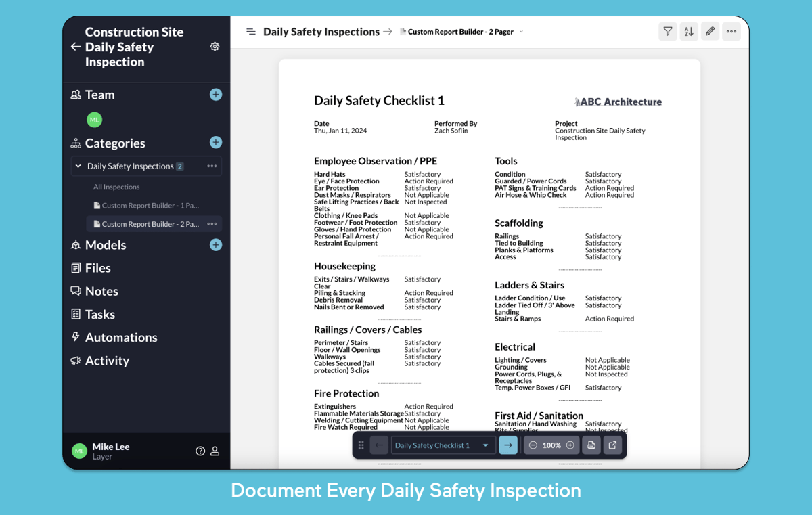The image size is (812, 515).
Task: Open the Custom Report Builder - 2 Pager item options
Action: tap(212, 224)
